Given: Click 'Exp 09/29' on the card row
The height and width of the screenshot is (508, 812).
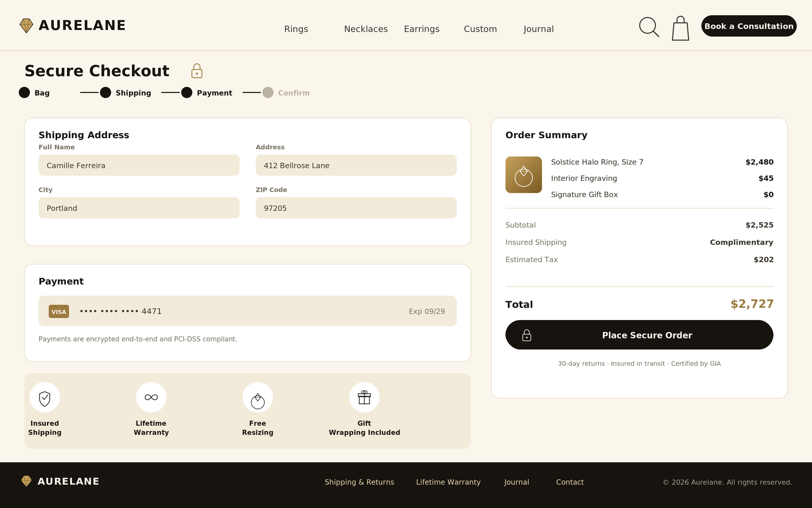Looking at the screenshot, I should point(427,311).
